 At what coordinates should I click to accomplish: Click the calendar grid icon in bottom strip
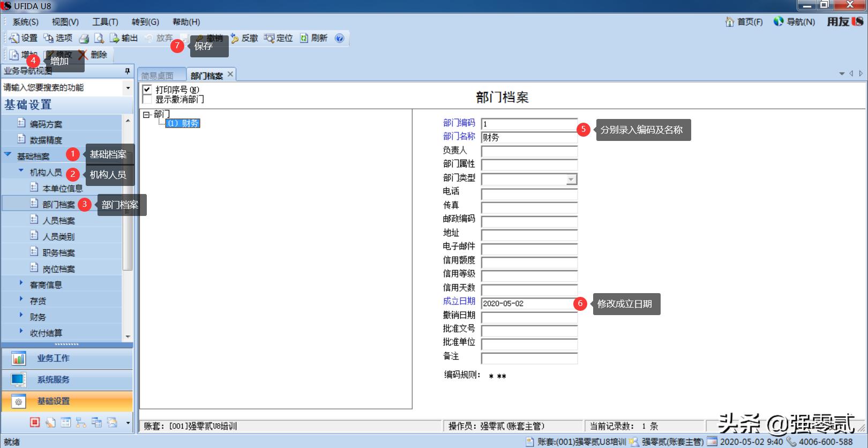[x=66, y=422]
